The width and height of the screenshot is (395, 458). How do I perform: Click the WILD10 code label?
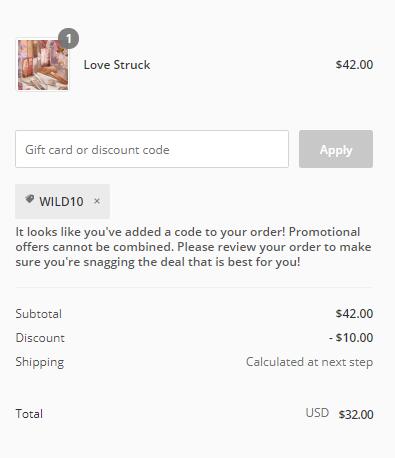pos(61,201)
